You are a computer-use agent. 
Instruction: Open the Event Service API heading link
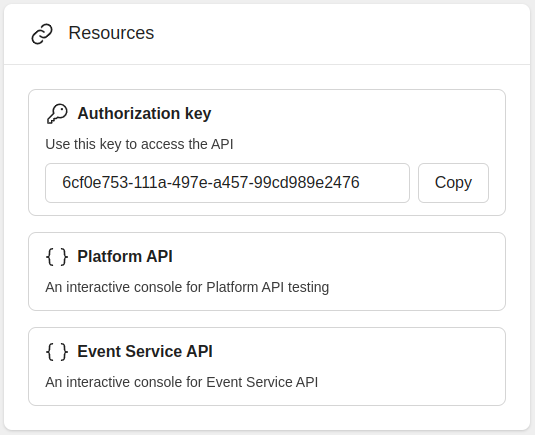click(145, 351)
